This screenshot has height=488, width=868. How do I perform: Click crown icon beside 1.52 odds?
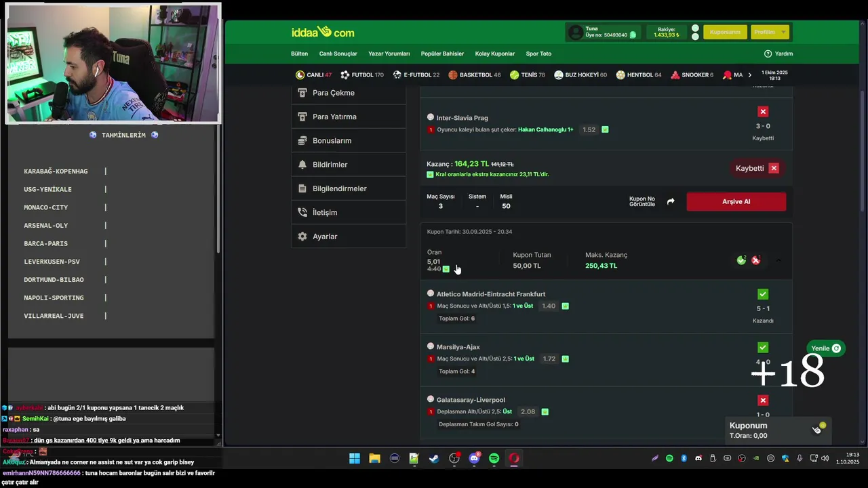point(605,129)
